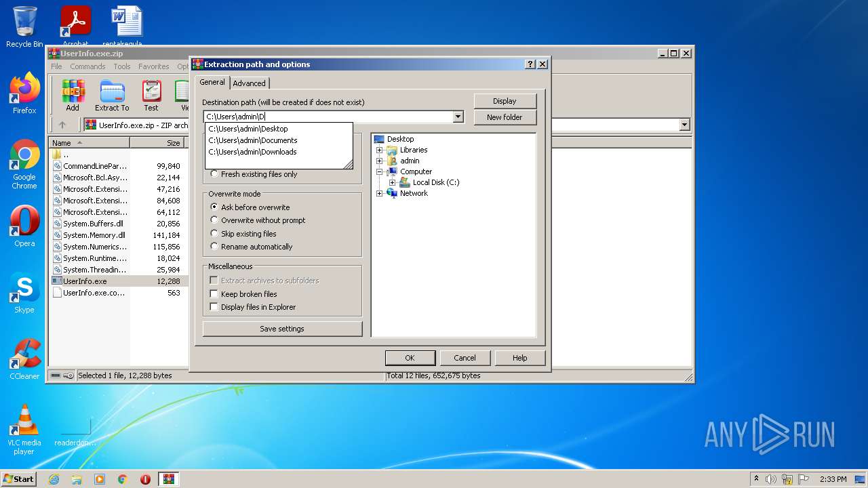Toggle the destination path dropdown arrow
868x488 pixels.
(x=458, y=117)
